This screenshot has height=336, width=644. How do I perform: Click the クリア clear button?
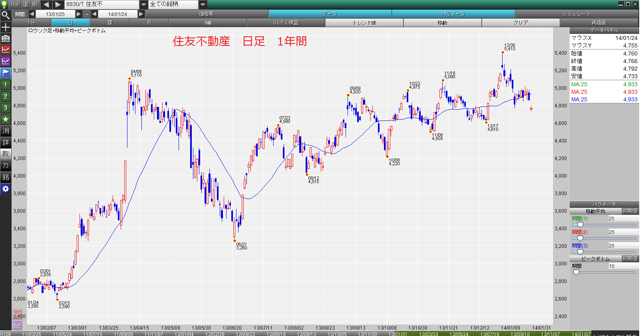(521, 23)
